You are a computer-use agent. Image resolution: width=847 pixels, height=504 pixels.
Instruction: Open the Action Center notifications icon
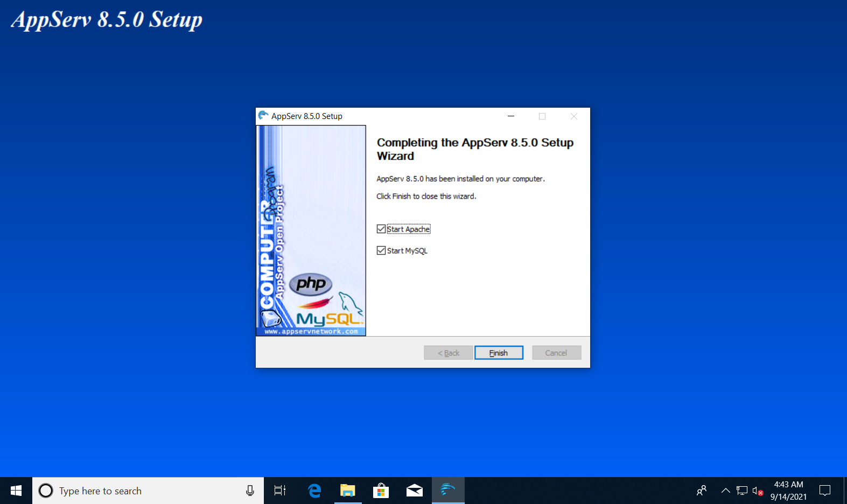pos(825,491)
